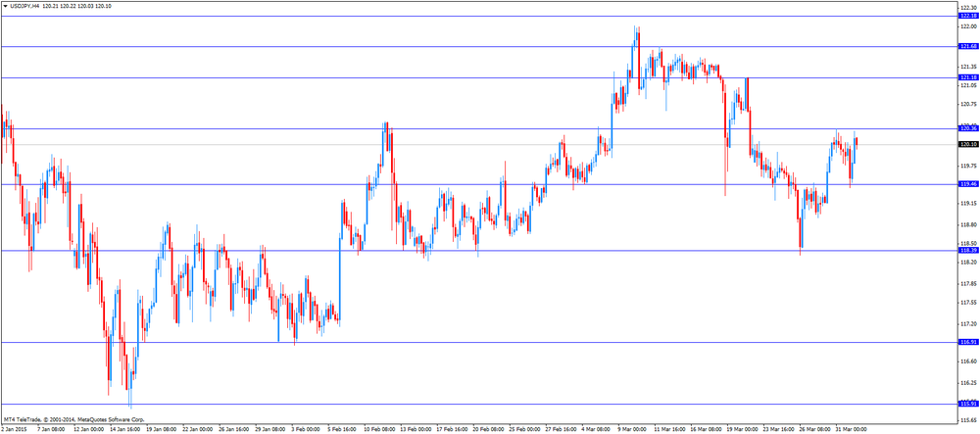Viewport: 980px width, 434px height.
Task: Click the 118.50 value on price scale
Action: (969, 244)
